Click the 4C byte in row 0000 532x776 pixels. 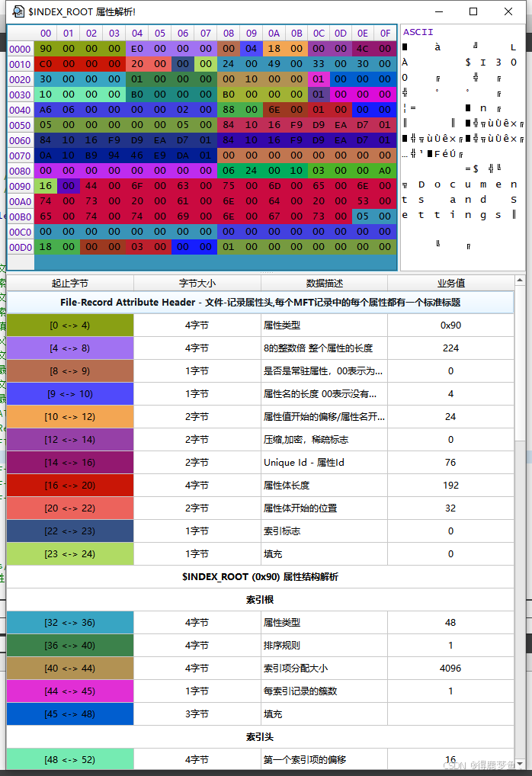(x=363, y=49)
